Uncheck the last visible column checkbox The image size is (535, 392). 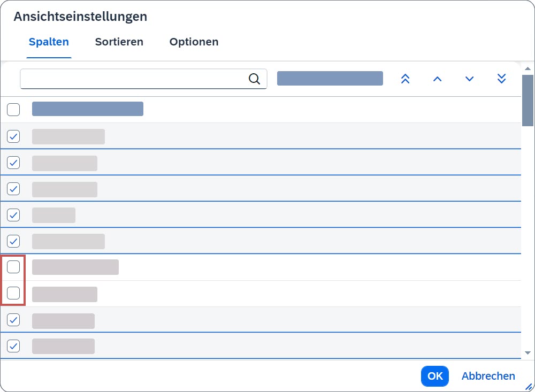pos(13,346)
